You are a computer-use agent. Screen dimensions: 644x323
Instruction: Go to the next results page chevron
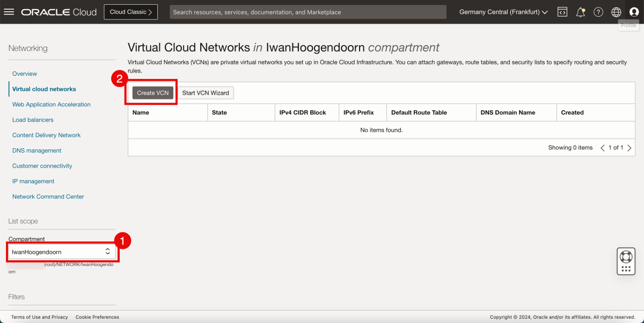(629, 147)
